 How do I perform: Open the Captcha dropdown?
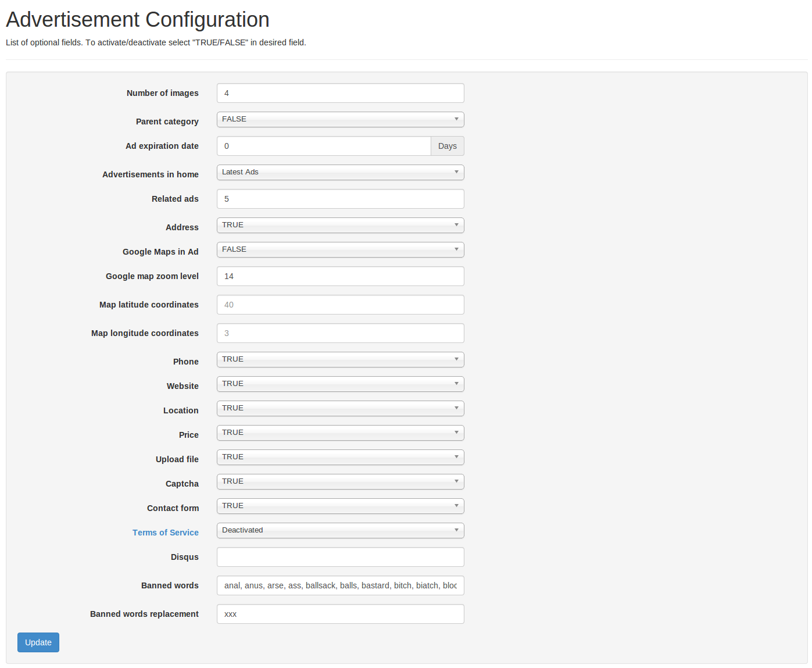coord(340,481)
